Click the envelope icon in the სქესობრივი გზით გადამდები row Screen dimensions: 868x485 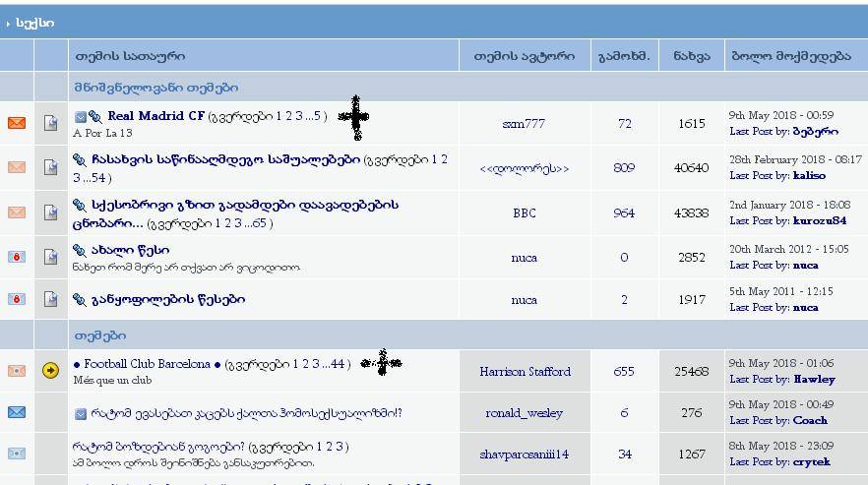[17, 212]
